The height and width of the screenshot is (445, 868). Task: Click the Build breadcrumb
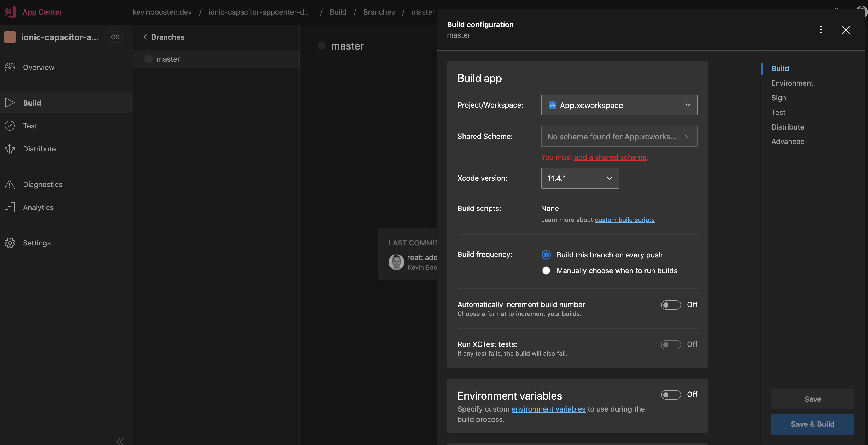pyautogui.click(x=338, y=12)
